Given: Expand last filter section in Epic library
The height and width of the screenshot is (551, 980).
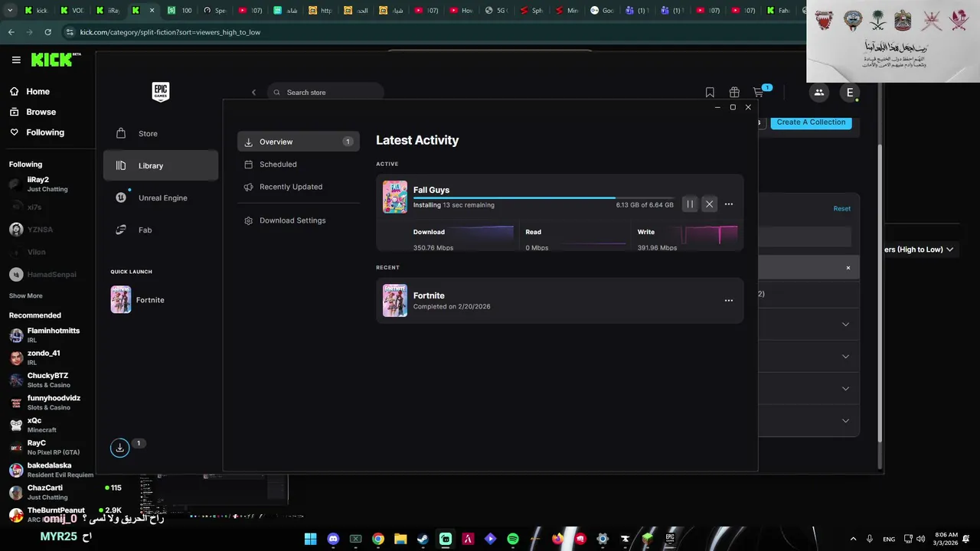Looking at the screenshot, I should 845,421.
